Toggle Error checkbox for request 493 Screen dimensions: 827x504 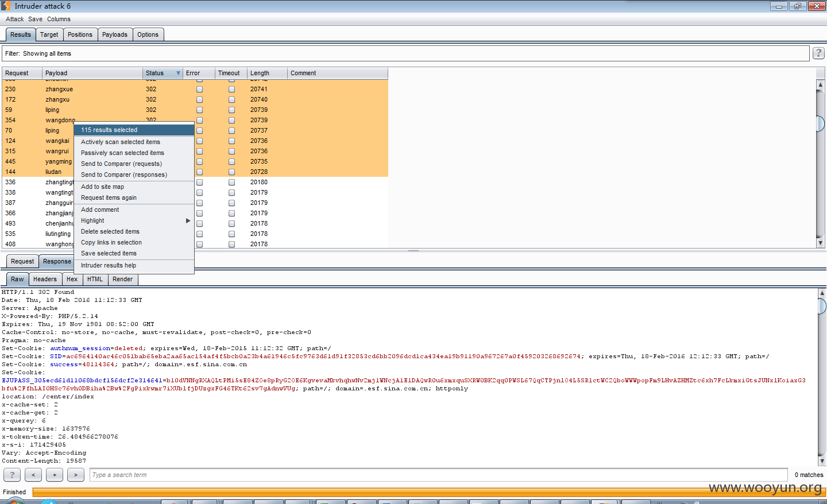pyautogui.click(x=199, y=223)
